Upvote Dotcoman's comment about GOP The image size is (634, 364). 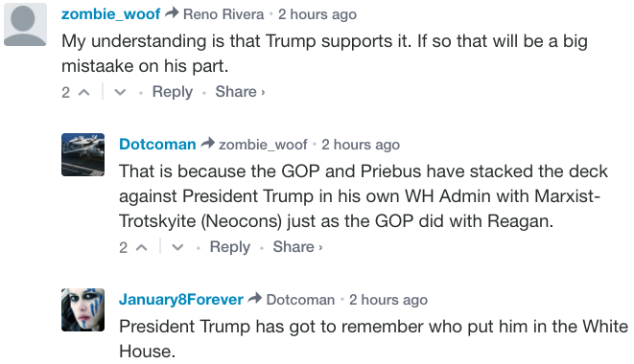pyautogui.click(x=141, y=247)
